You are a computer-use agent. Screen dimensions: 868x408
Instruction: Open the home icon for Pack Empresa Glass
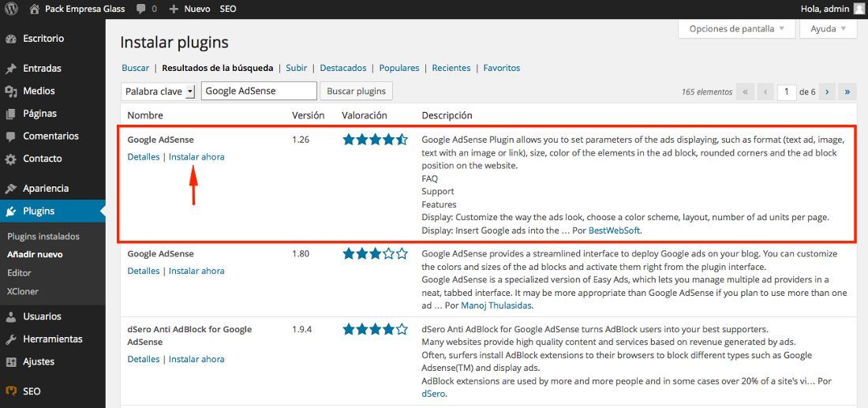35,9
